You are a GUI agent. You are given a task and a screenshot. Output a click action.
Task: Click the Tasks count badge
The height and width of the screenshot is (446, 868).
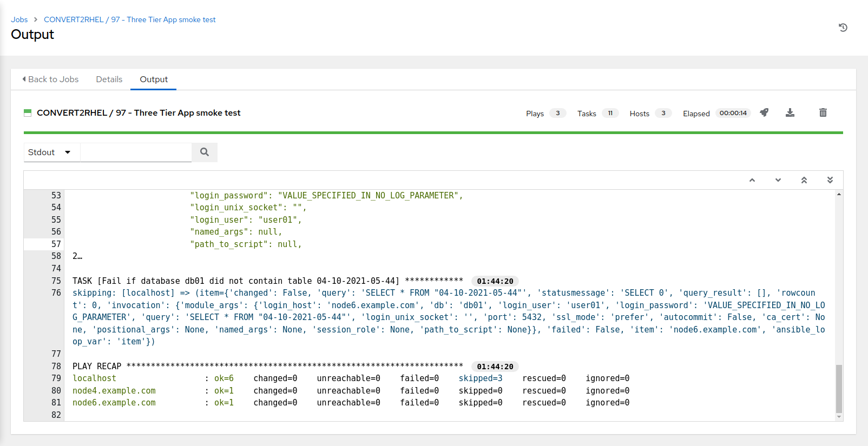click(x=610, y=113)
